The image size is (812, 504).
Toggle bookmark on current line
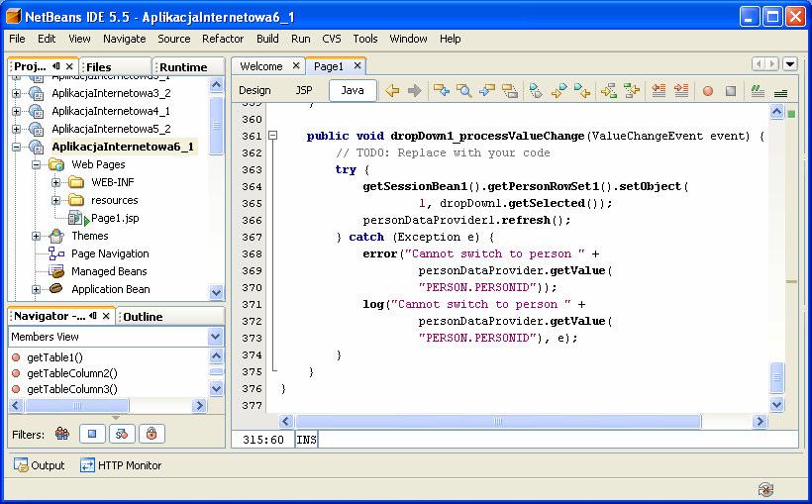click(x=536, y=91)
